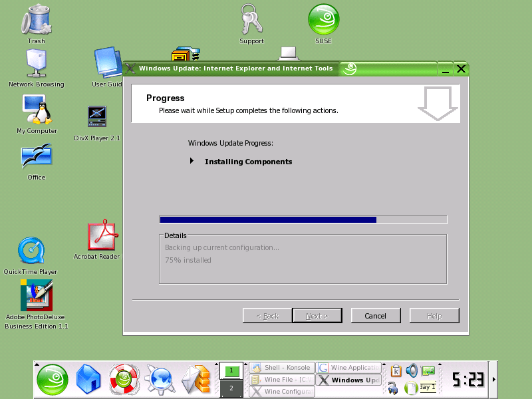Open Network Browsing from the desktop
This screenshot has width=532, height=399.
pos(37,63)
